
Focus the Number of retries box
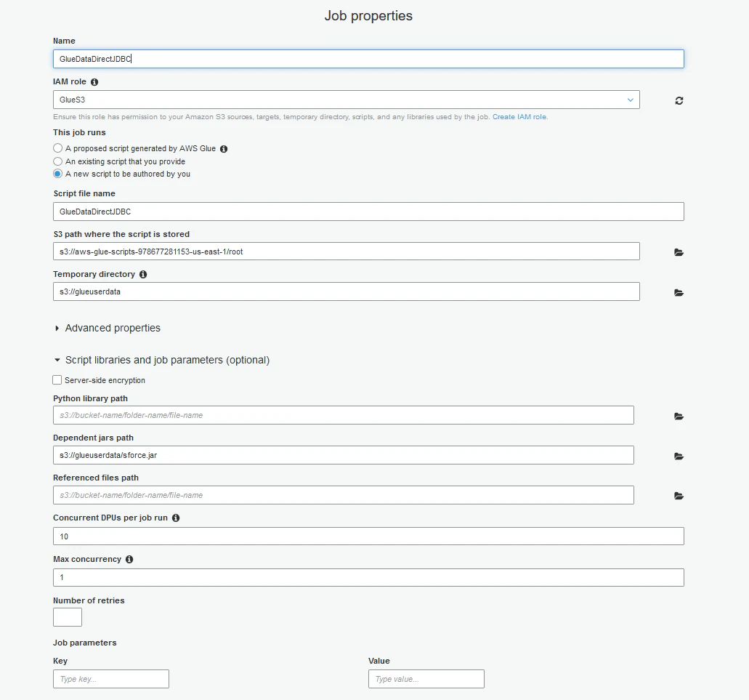click(68, 617)
